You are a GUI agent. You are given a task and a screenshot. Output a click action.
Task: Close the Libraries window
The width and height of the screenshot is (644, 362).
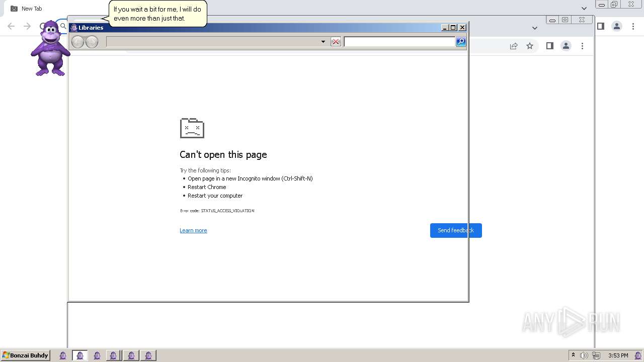pyautogui.click(x=462, y=28)
